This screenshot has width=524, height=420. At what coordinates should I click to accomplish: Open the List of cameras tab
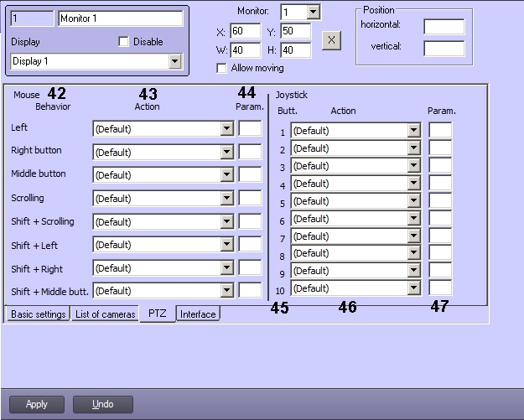(104, 314)
